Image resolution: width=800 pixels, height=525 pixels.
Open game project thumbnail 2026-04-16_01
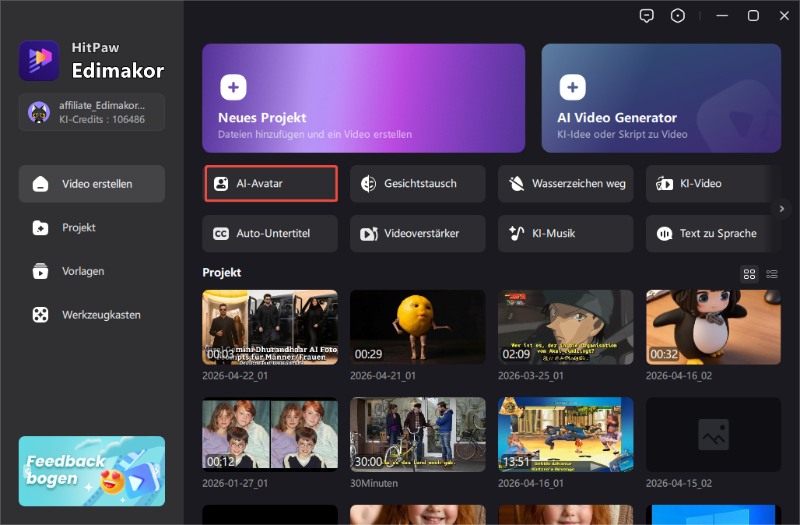tap(566, 435)
